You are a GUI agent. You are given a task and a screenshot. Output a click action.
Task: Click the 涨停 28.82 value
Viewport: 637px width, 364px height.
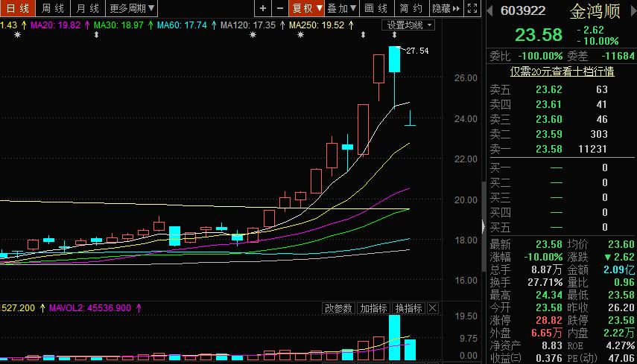click(549, 320)
